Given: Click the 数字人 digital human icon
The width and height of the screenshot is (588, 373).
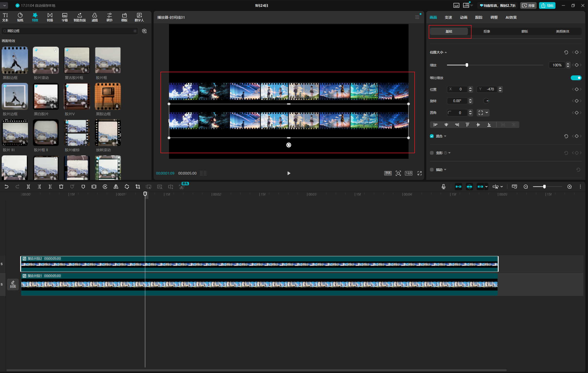Looking at the screenshot, I should tap(139, 17).
